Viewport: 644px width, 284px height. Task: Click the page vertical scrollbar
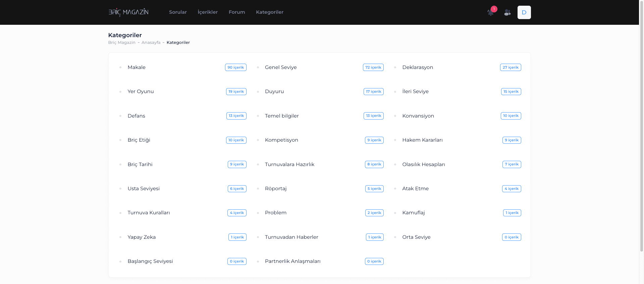point(642,126)
